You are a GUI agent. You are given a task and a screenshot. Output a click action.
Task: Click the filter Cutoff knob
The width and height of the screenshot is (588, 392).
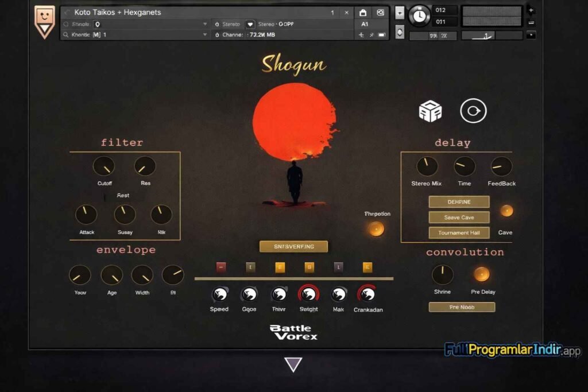coord(104,166)
